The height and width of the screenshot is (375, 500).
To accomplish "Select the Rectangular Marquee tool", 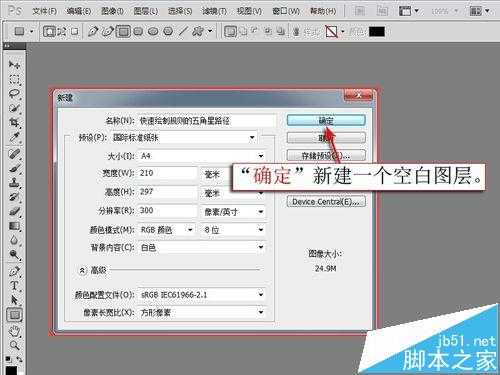I will tap(14, 79).
